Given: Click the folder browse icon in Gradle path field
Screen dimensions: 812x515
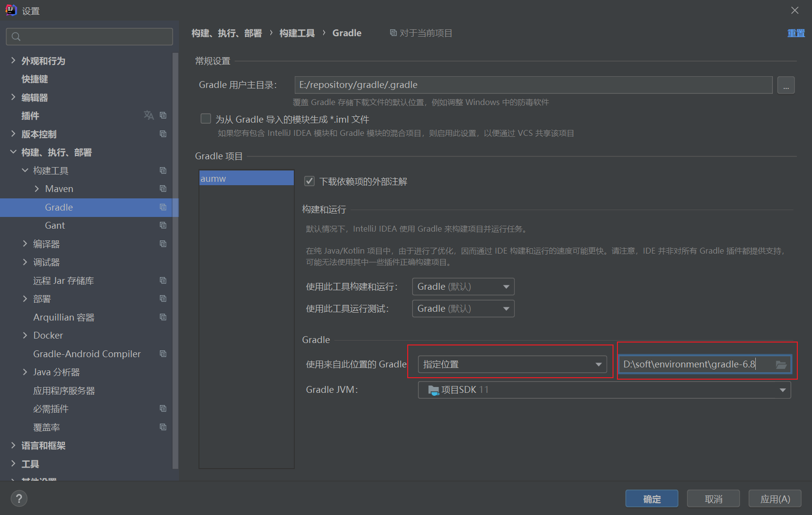Looking at the screenshot, I should point(781,365).
